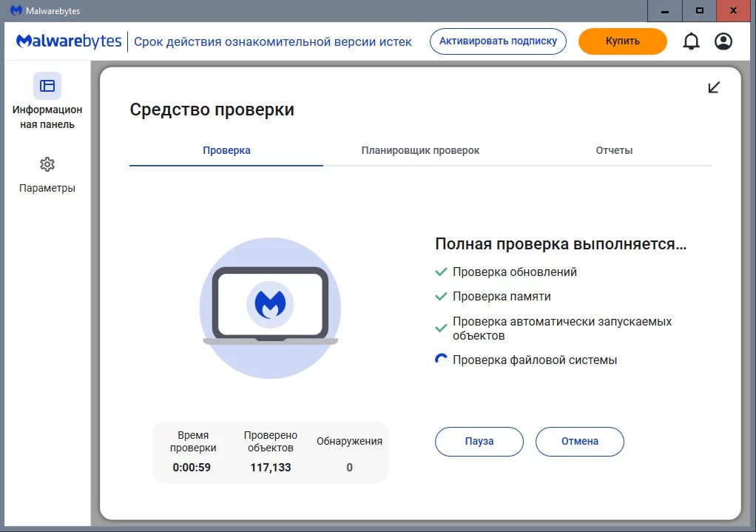Click the checkmark next to Проверка обновлений
The width and height of the screenshot is (756, 532).
(441, 272)
